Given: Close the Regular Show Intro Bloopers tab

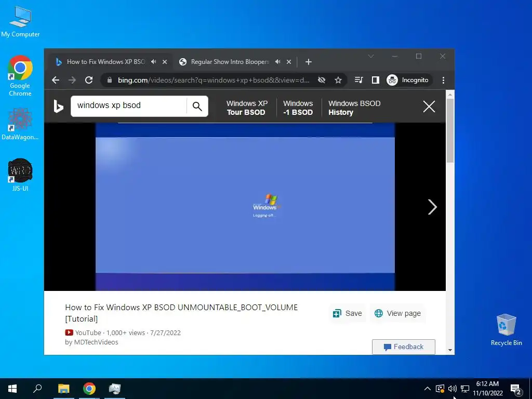Looking at the screenshot, I should point(289,62).
